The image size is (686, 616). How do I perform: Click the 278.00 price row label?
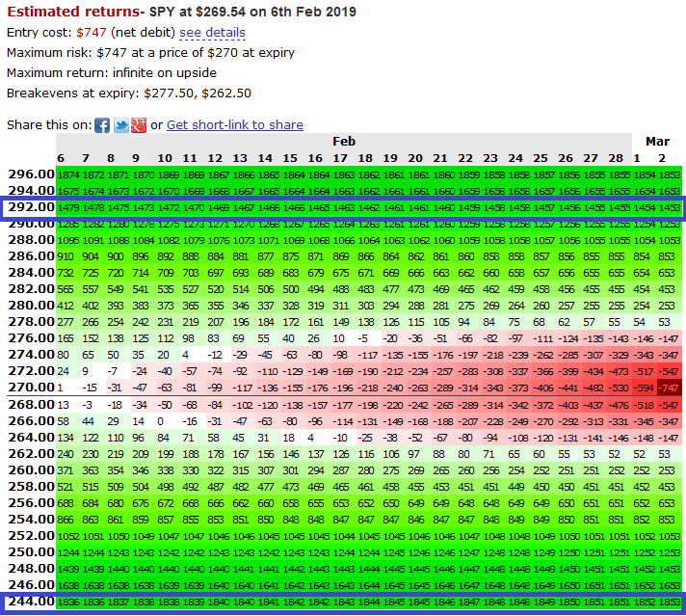pyautogui.click(x=31, y=322)
